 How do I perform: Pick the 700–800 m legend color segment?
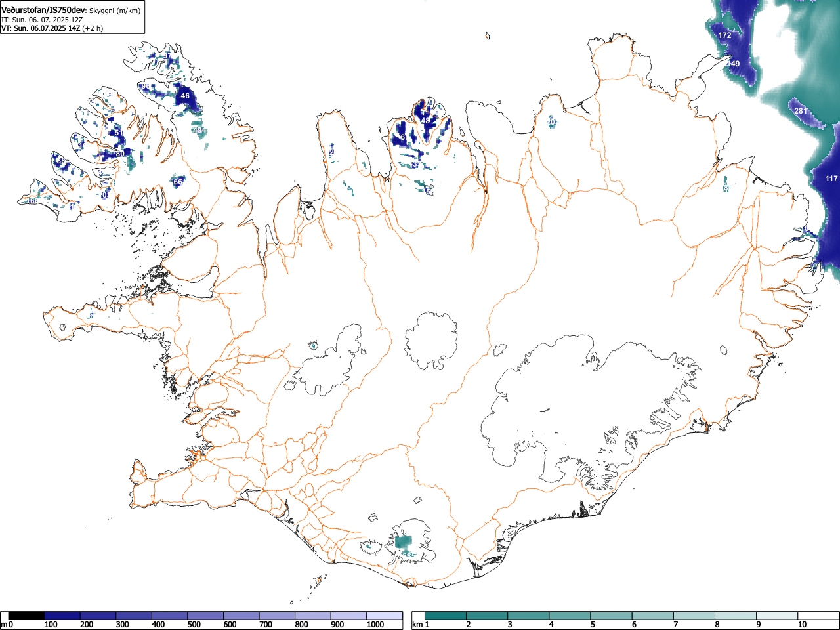pos(277,616)
